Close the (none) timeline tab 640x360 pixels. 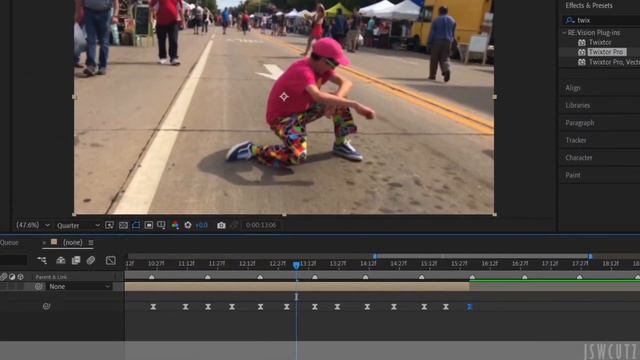click(44, 243)
